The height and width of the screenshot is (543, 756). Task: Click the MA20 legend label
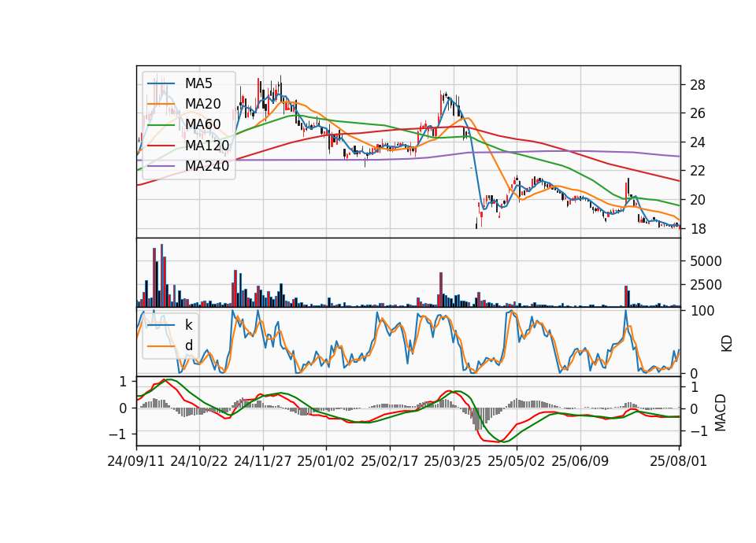203,104
